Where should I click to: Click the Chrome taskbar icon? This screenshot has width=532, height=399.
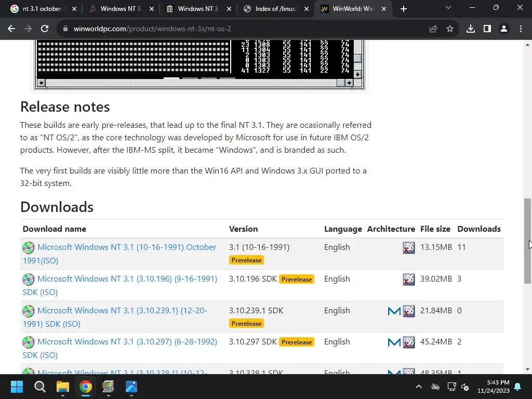86,387
